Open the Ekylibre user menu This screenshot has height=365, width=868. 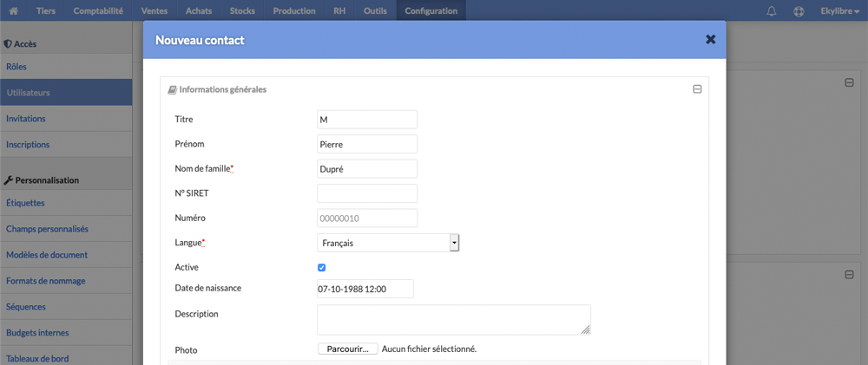click(x=839, y=11)
